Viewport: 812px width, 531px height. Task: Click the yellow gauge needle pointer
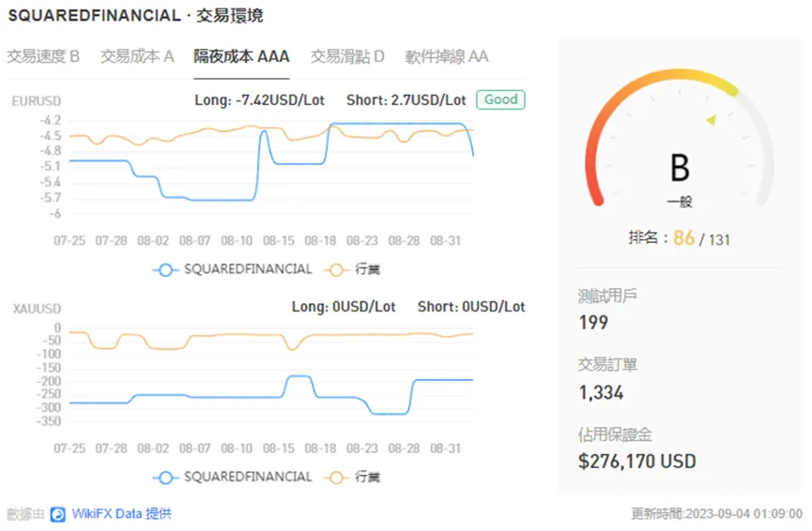712,120
